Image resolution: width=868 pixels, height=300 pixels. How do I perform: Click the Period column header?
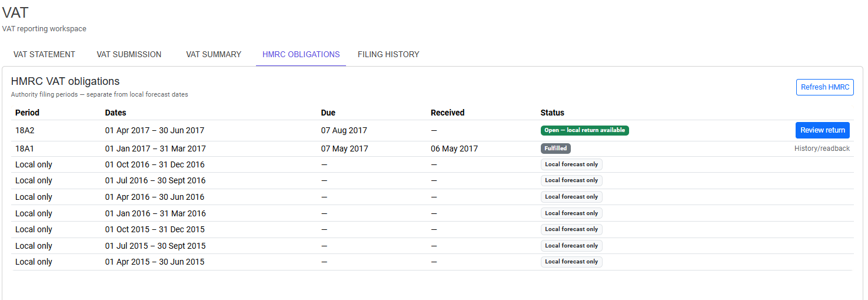pyautogui.click(x=27, y=113)
